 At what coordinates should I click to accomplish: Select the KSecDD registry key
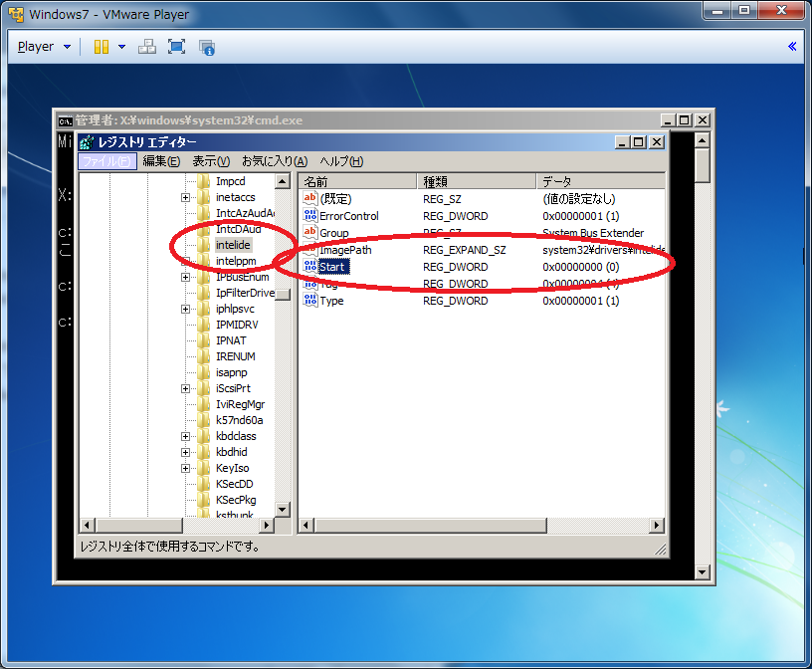click(235, 484)
